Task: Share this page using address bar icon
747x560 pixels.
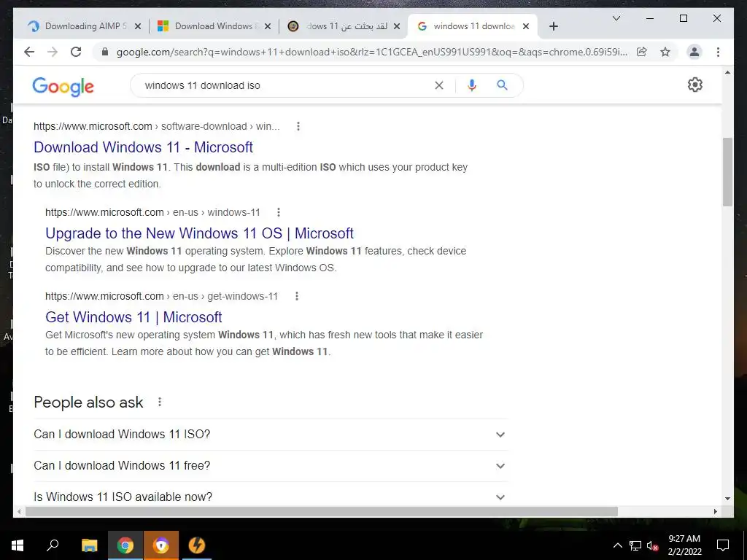Action: pos(642,52)
